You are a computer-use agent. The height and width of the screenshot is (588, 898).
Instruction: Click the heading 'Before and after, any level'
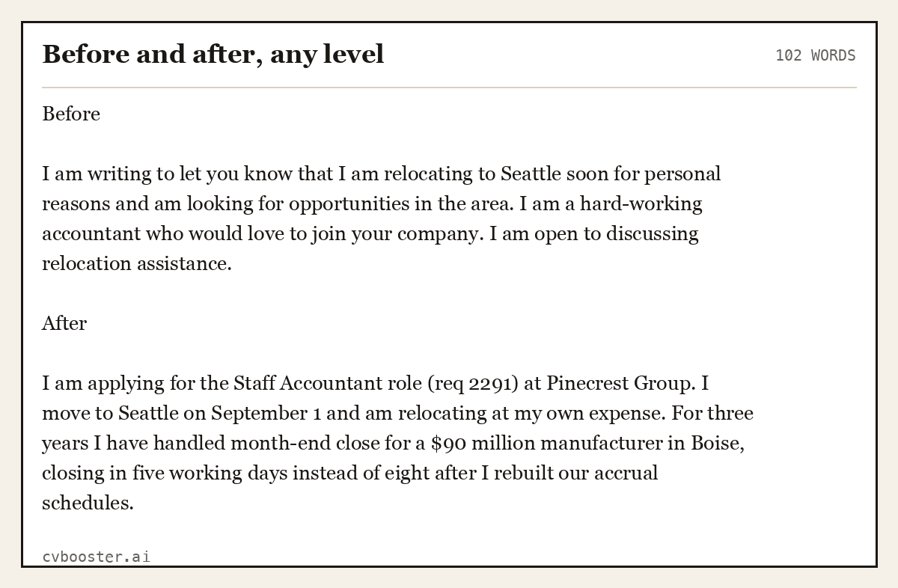(213, 55)
